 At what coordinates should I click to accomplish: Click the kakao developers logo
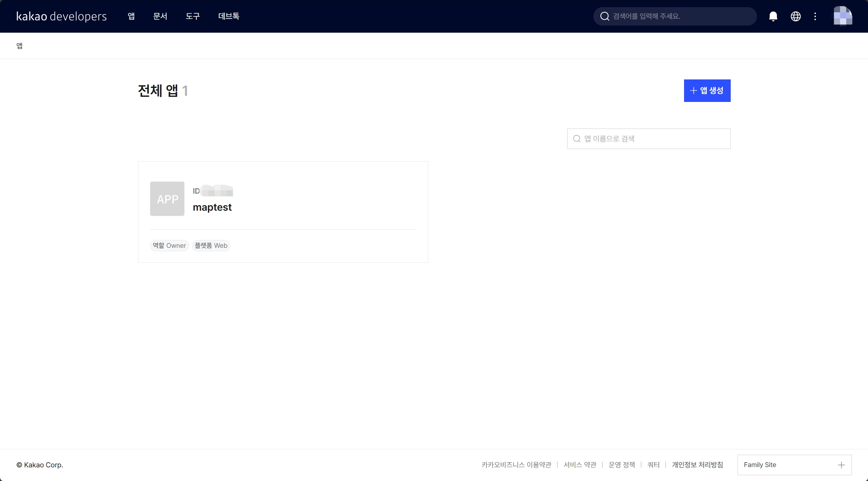[x=62, y=16]
